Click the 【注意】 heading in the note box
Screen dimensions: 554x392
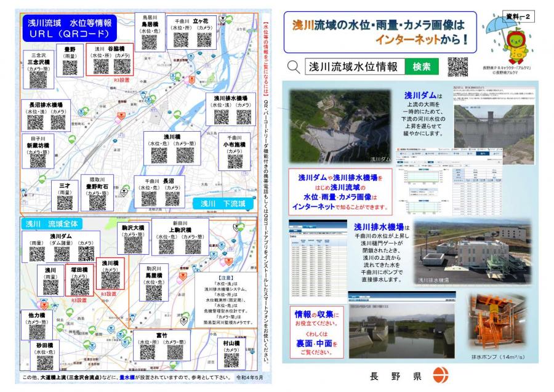226,278
